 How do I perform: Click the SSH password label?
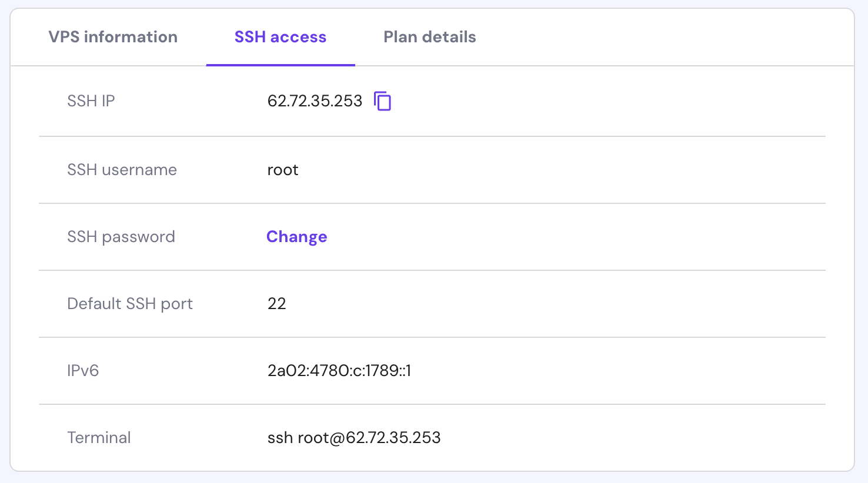click(121, 237)
